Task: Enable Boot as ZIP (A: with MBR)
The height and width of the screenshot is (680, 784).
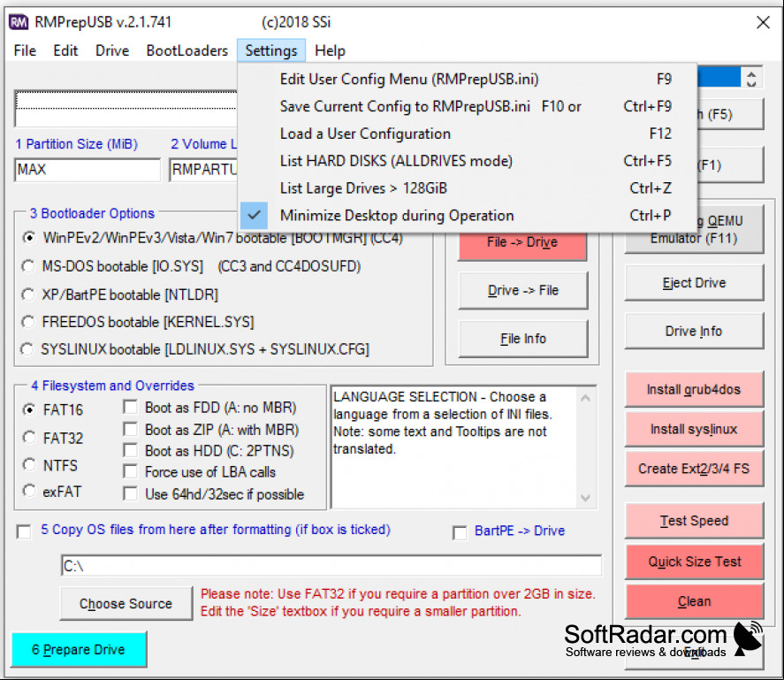Action: click(x=131, y=430)
